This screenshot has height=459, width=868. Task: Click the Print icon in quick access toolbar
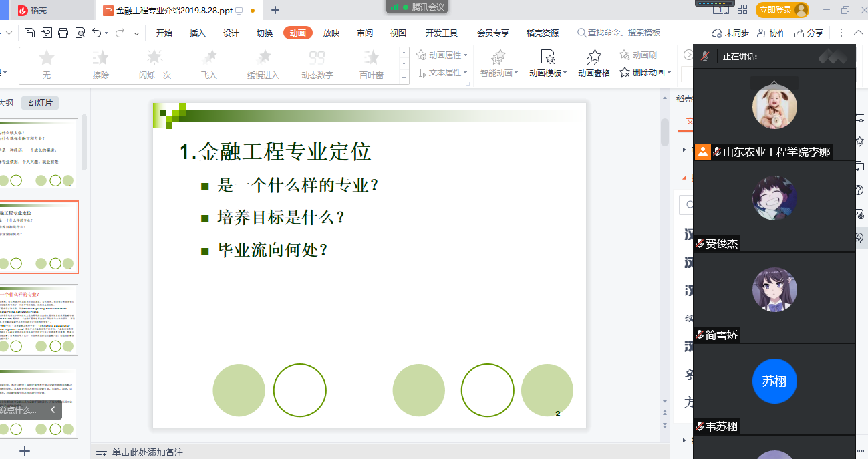[63, 33]
